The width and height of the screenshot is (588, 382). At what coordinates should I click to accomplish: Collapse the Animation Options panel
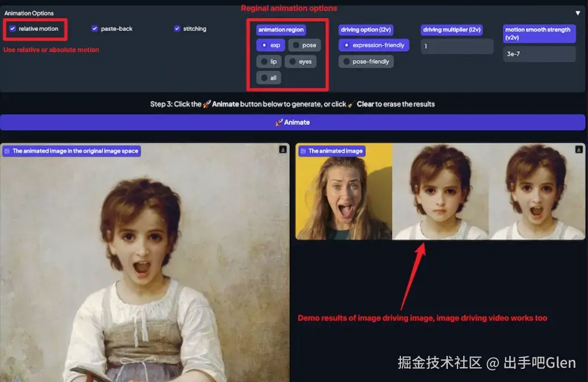click(578, 12)
